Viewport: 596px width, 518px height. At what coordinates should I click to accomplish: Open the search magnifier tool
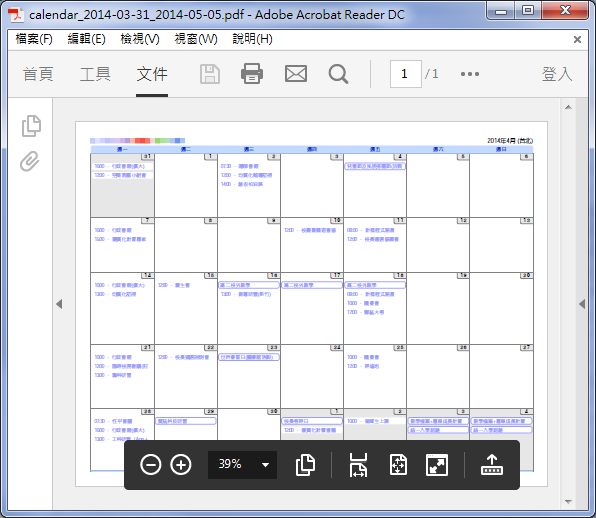[338, 74]
